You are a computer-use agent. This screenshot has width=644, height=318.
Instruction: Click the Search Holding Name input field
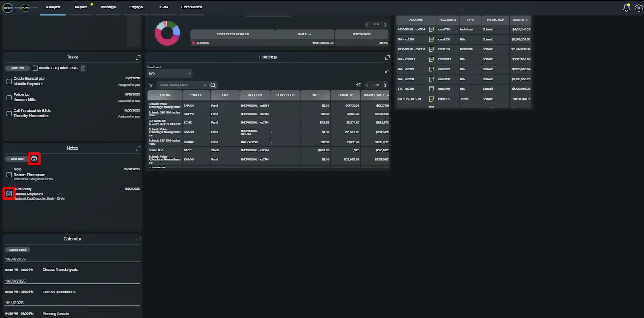point(180,85)
